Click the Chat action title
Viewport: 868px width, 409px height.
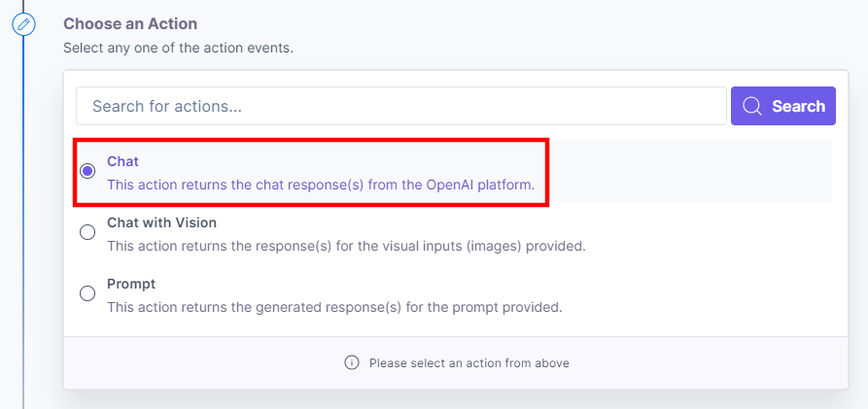122,161
